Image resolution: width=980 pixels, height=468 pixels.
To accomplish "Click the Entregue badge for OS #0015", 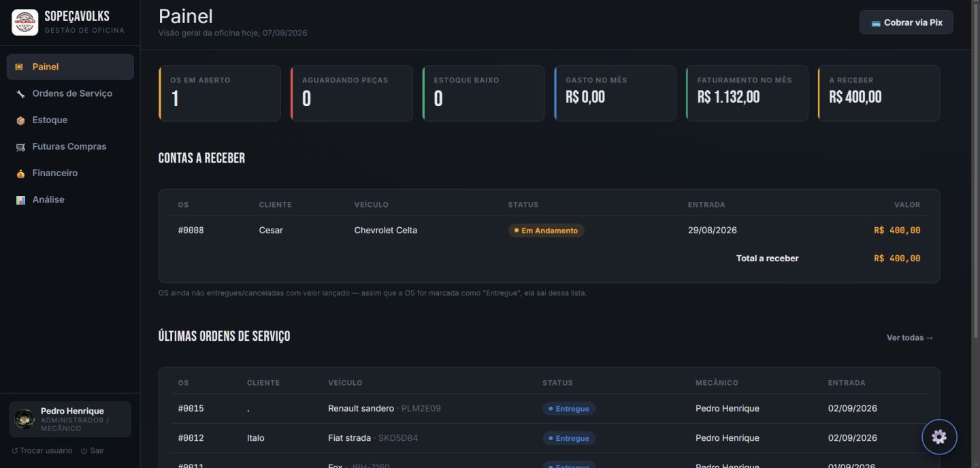I will (569, 409).
